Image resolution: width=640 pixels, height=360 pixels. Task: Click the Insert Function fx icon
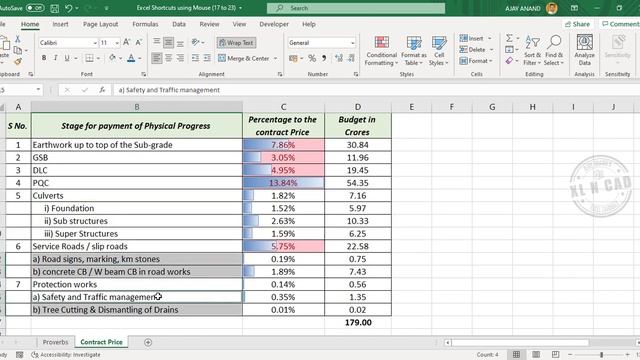coord(102,90)
